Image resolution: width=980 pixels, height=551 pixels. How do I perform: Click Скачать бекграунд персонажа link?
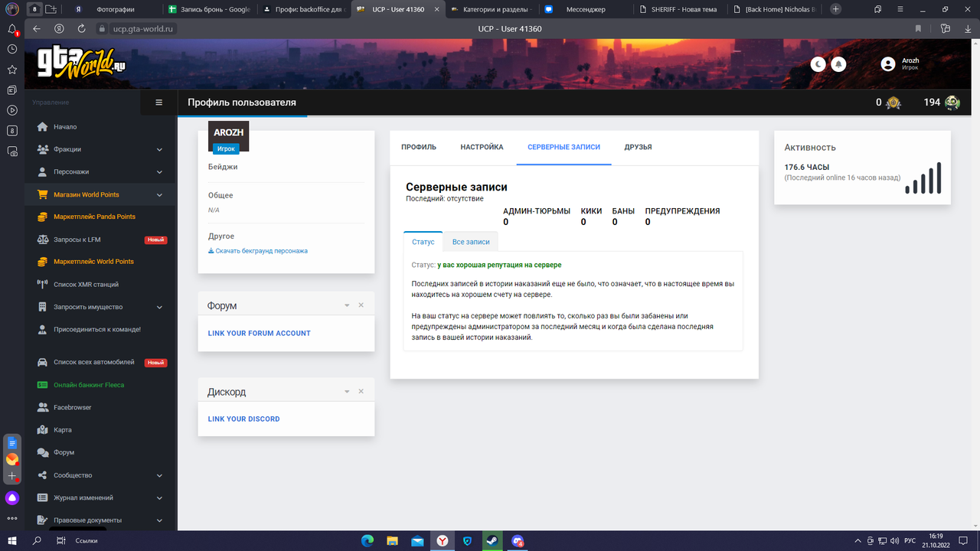click(258, 251)
